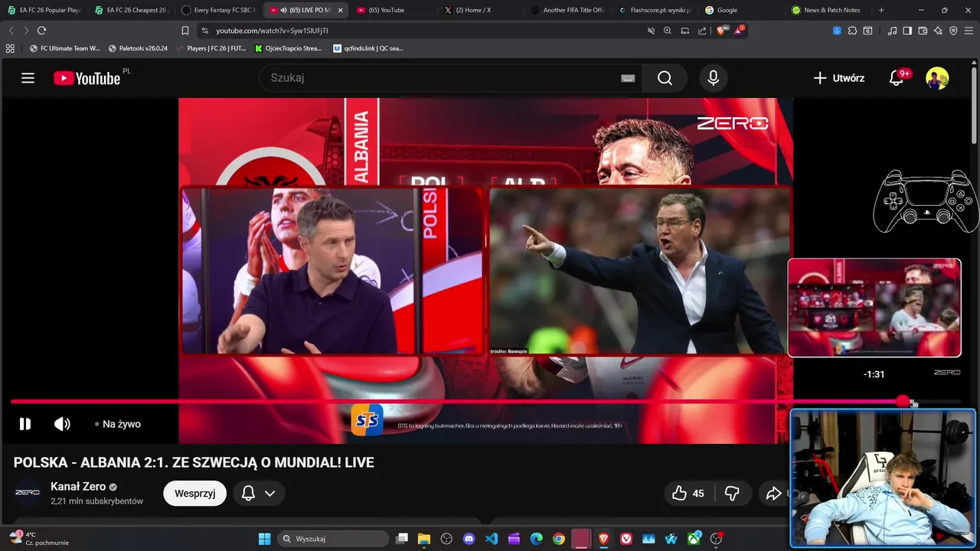
Task: Open Brave VPN shield icon
Action: coord(953,31)
